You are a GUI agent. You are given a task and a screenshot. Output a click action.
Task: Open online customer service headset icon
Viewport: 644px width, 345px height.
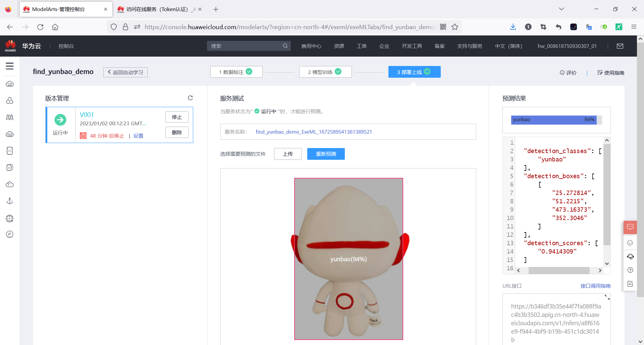630,256
